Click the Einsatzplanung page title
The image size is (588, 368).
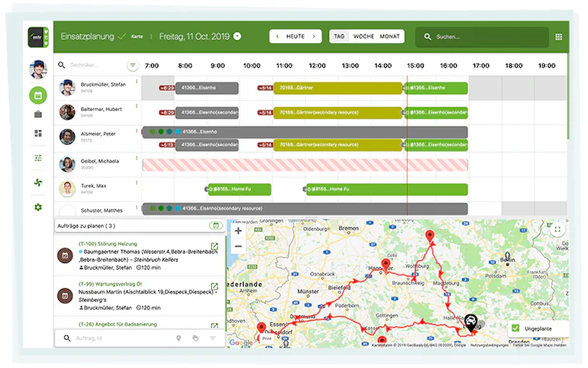pyautogui.click(x=87, y=37)
